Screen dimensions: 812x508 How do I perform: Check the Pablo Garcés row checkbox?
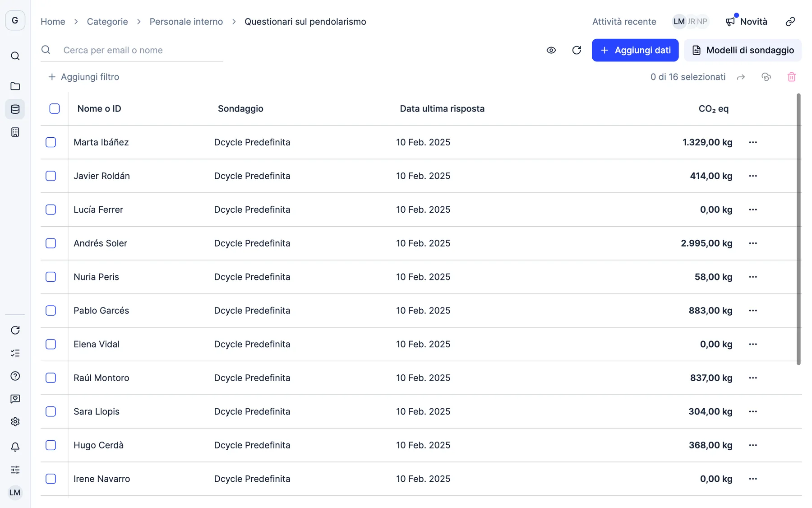[51, 311]
